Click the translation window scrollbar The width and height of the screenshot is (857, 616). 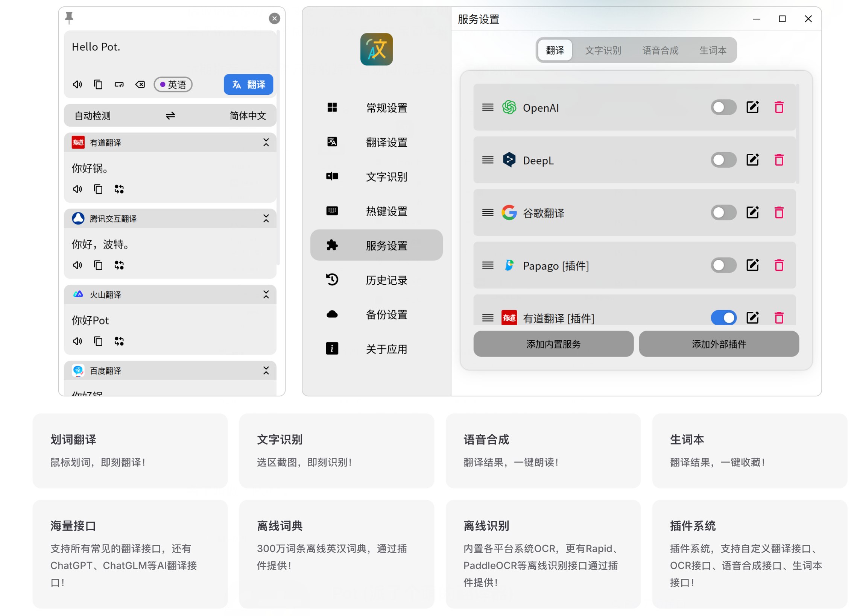pyautogui.click(x=278, y=147)
